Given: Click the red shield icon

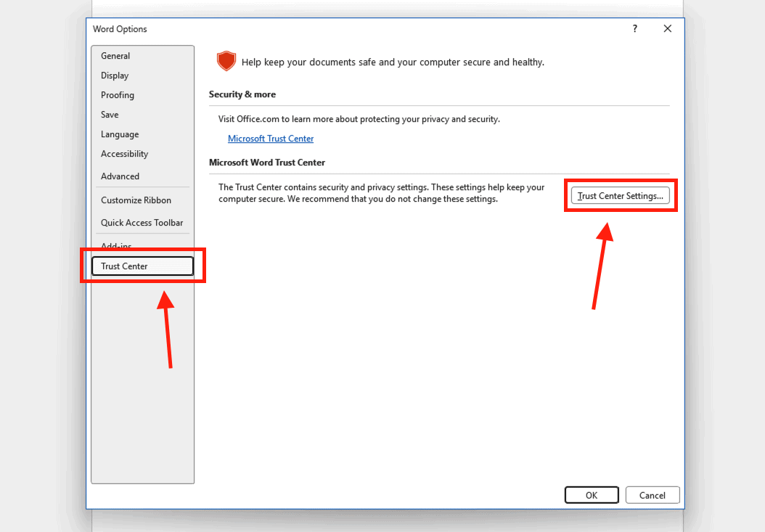Looking at the screenshot, I should (226, 62).
